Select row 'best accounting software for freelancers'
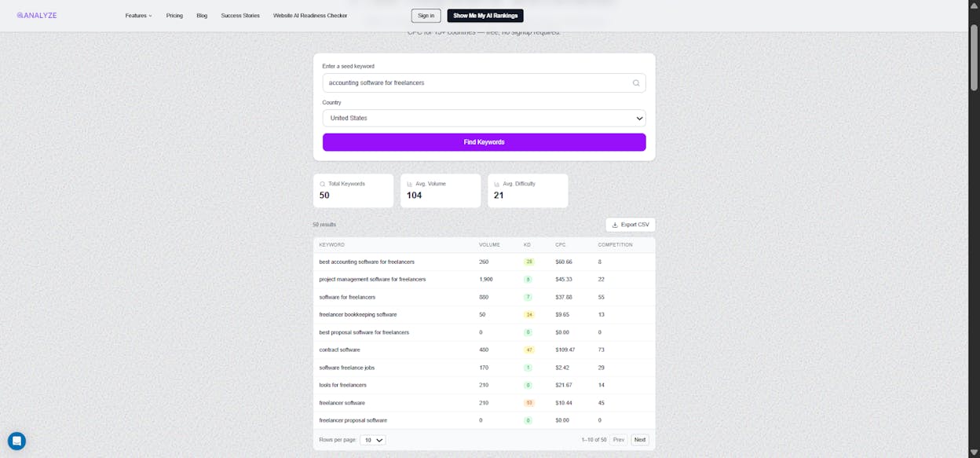 tap(484, 262)
